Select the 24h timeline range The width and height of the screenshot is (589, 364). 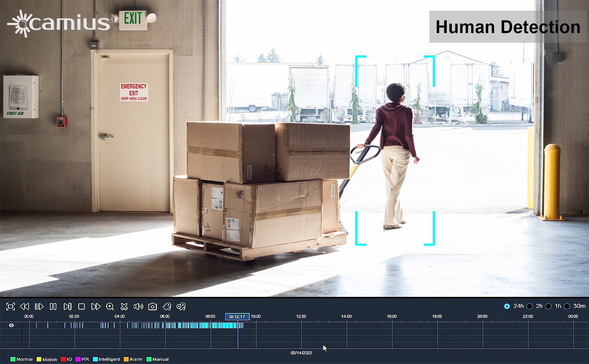507,306
